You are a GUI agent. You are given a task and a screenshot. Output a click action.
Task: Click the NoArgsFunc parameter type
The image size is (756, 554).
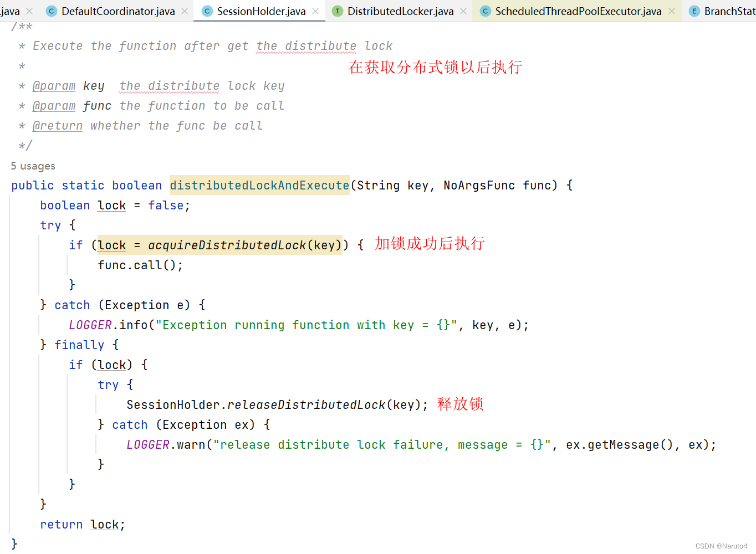(479, 185)
